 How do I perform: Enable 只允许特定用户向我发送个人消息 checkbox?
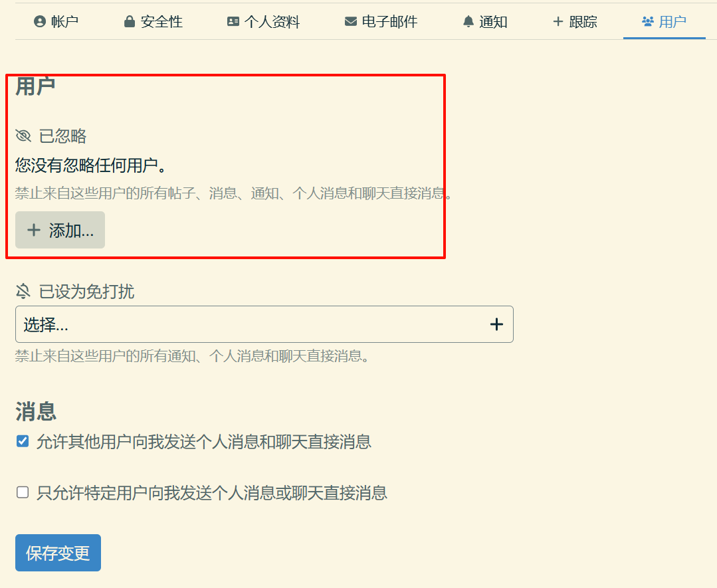tap(23, 492)
